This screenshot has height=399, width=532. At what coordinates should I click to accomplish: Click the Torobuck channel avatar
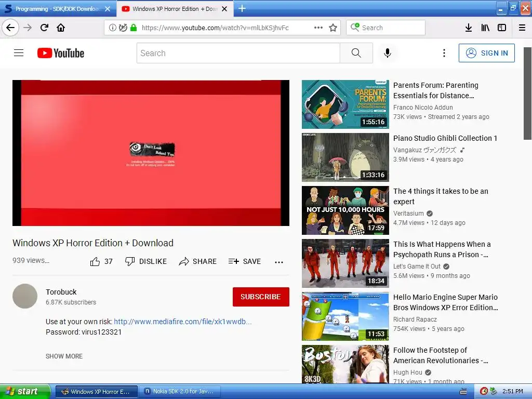(25, 296)
